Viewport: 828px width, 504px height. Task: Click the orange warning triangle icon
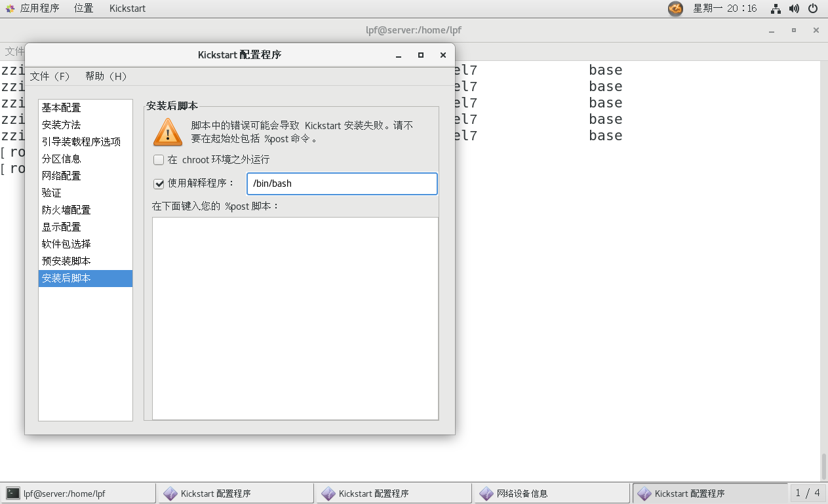[x=168, y=132]
